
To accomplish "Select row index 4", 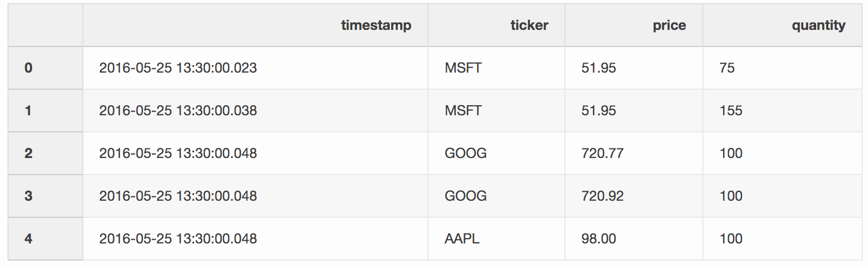I will pos(28,239).
